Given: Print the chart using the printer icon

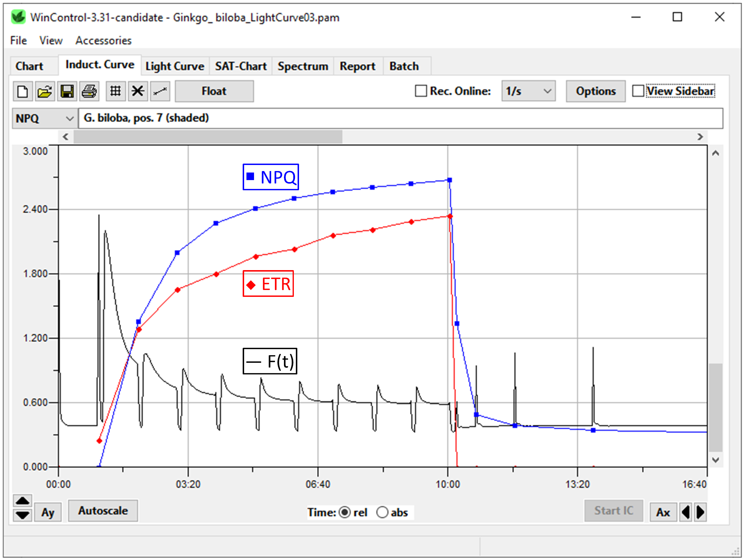Looking at the screenshot, I should [x=90, y=91].
